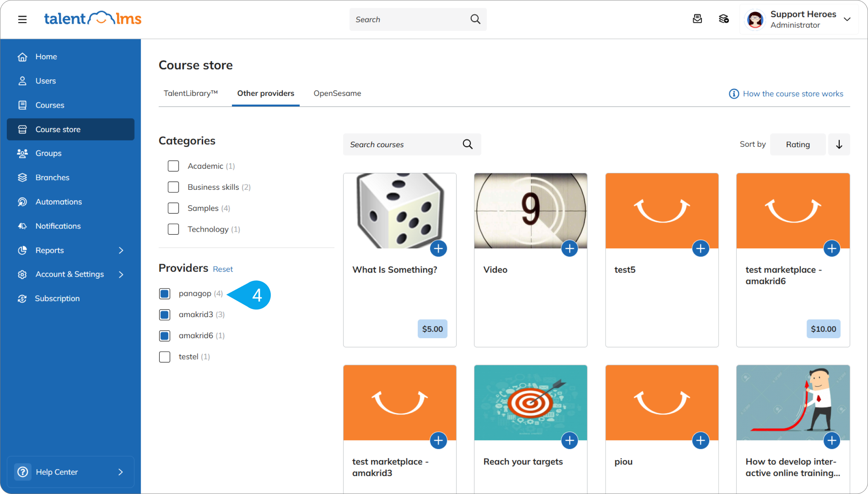Click the Automations icon in sidebar
The height and width of the screenshot is (494, 868).
[23, 202]
